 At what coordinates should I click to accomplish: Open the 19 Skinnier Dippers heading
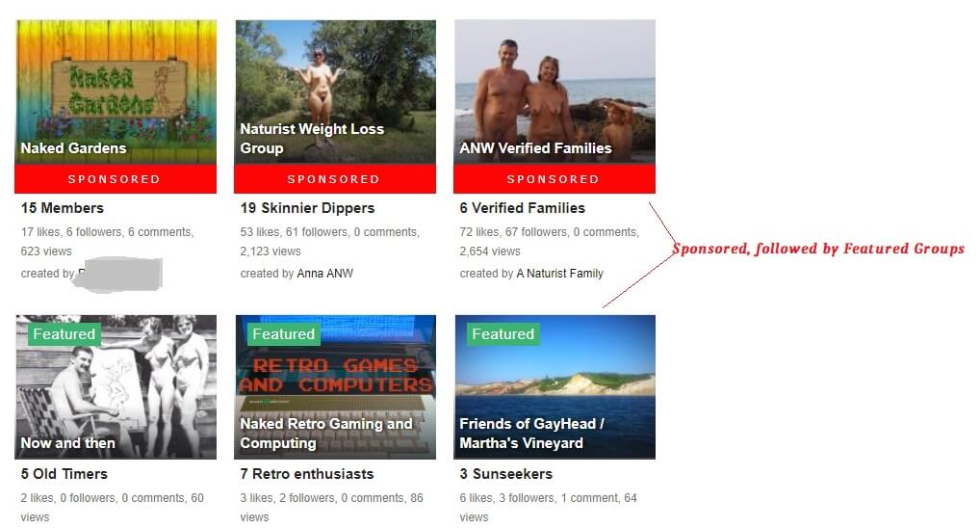pos(307,208)
